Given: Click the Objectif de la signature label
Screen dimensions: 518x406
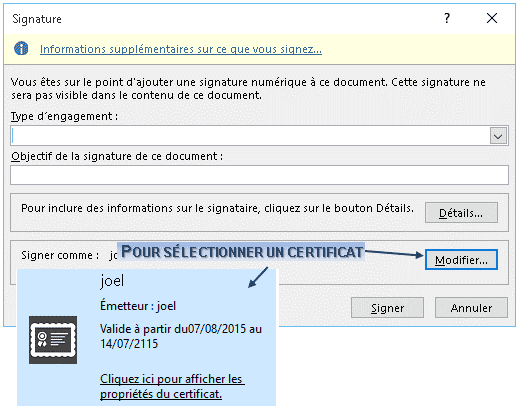Looking at the screenshot, I should (117, 156).
